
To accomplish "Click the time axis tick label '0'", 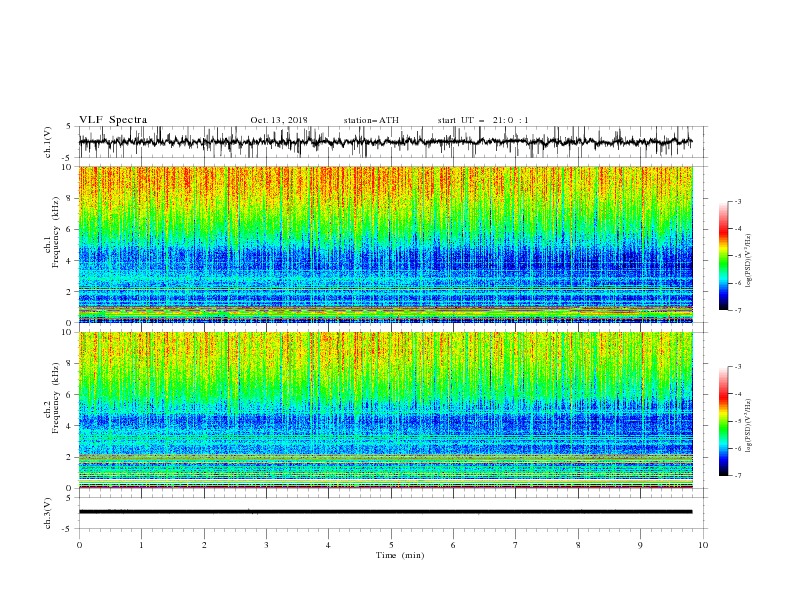I will (79, 545).
